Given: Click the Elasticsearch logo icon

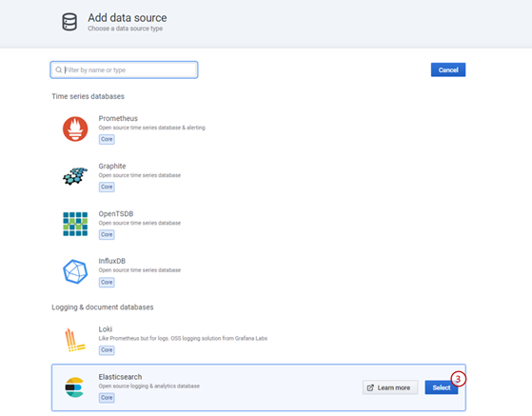Looking at the screenshot, I should point(74,387).
